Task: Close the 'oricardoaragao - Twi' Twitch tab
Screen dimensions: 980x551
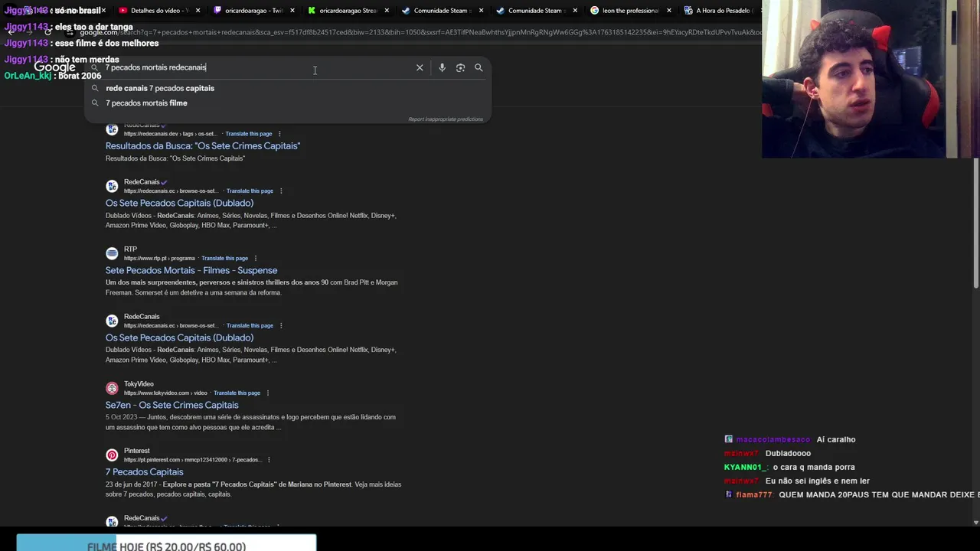Action: 292,11
